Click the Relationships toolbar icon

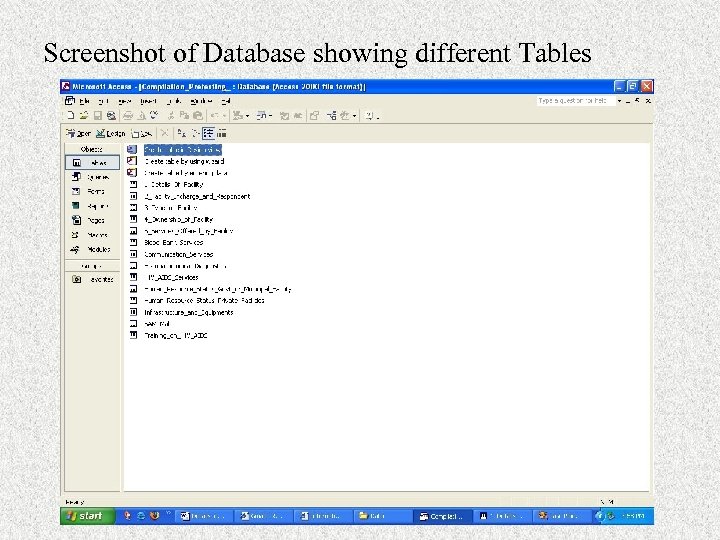(332, 115)
